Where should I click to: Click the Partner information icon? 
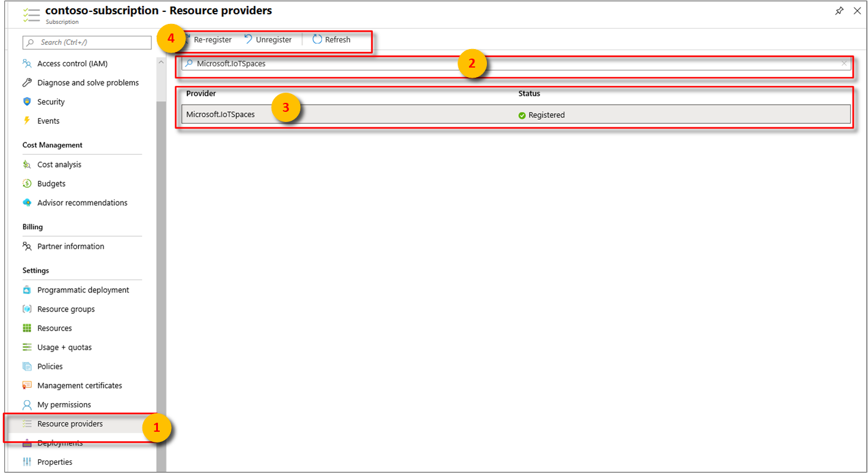27,246
